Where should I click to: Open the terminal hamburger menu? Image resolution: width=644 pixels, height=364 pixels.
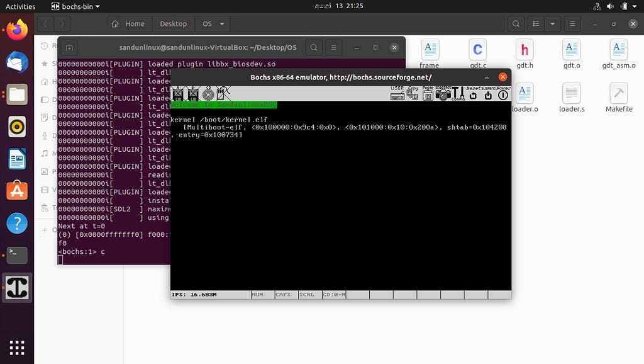334,47
